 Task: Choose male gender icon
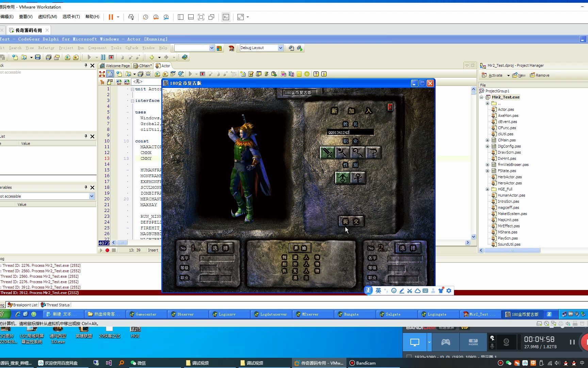343,178
